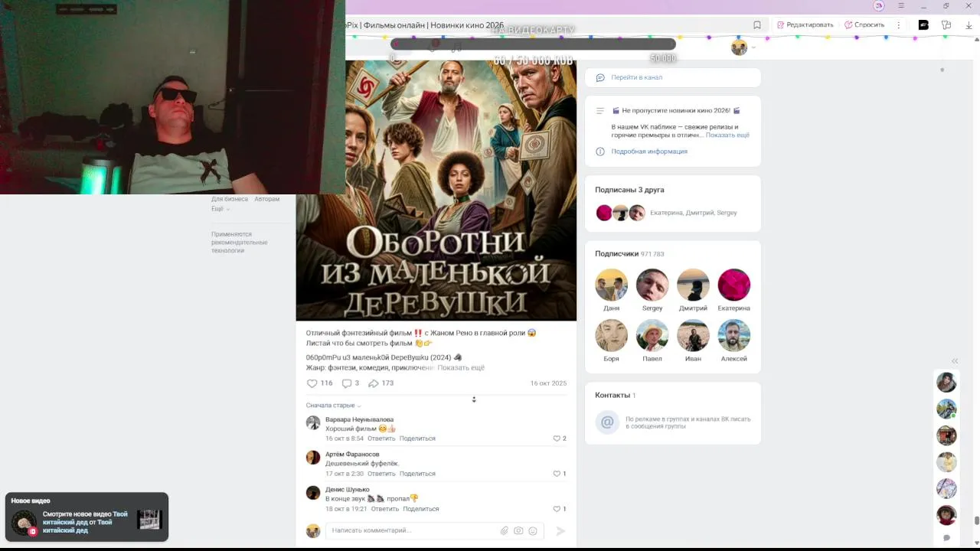Open Подробная информация link

pyautogui.click(x=649, y=152)
